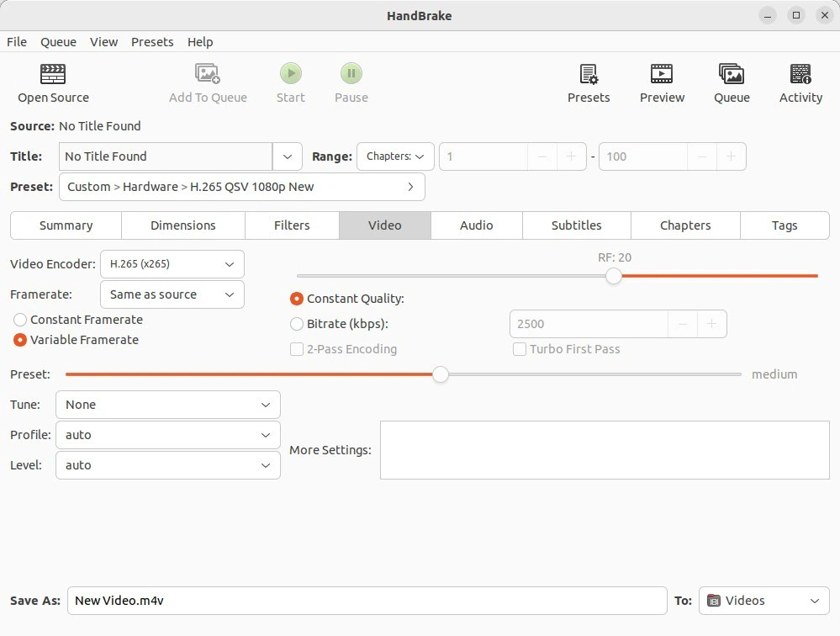The width and height of the screenshot is (840, 636).
Task: Open the Level dropdown
Action: (x=167, y=465)
